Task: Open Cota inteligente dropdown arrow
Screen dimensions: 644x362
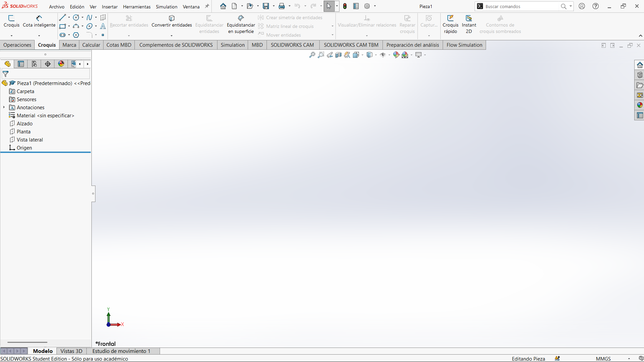Action: click(x=39, y=36)
